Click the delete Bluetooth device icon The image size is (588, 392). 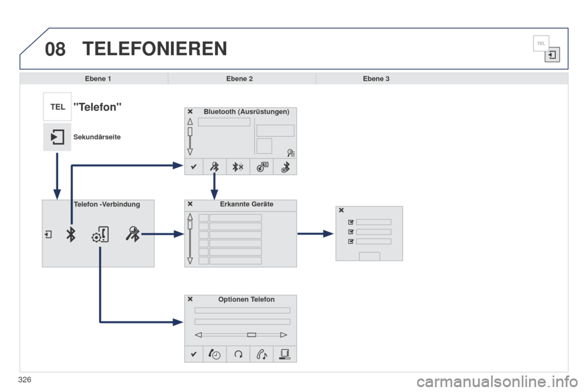coord(285,167)
